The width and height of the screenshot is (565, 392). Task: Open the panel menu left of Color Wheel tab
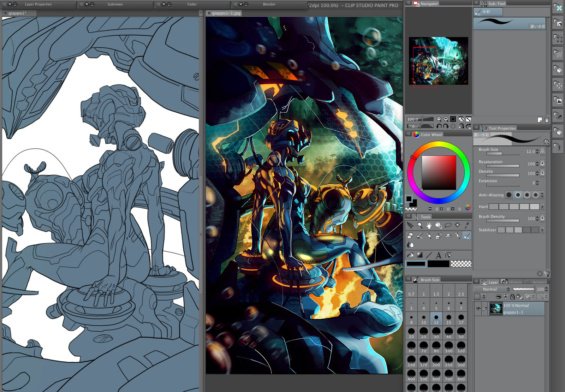[408, 134]
